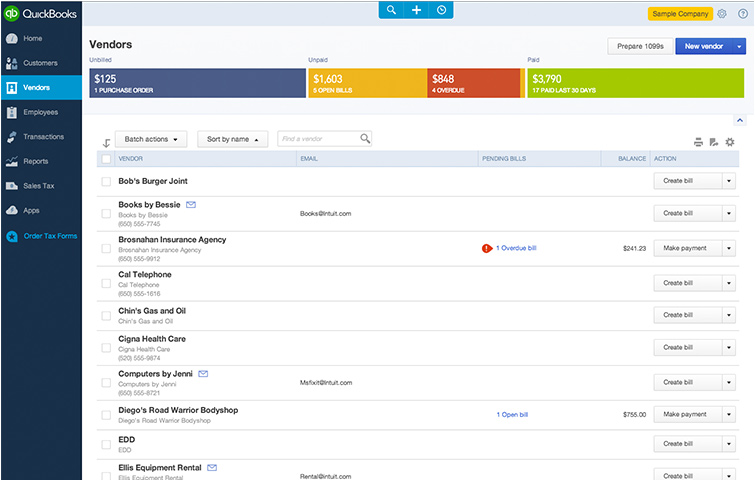Click the red overdue alert icon for Brosnahan
This screenshot has height=480, width=755.
[x=487, y=248]
